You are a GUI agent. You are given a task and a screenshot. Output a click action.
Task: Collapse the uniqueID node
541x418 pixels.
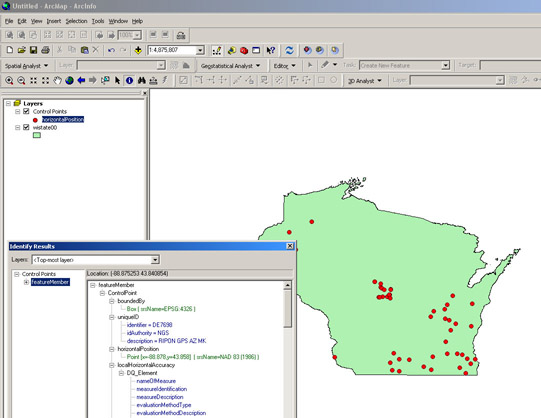click(x=111, y=317)
